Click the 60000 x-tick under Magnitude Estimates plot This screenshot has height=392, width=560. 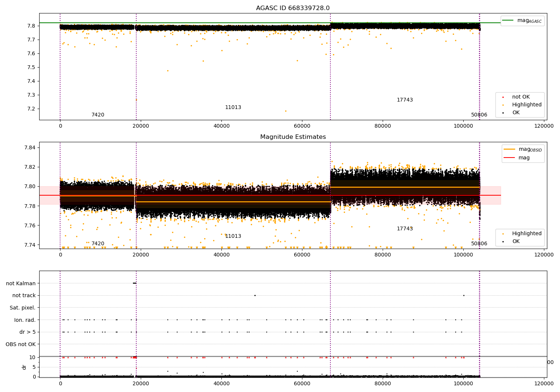[x=302, y=255]
